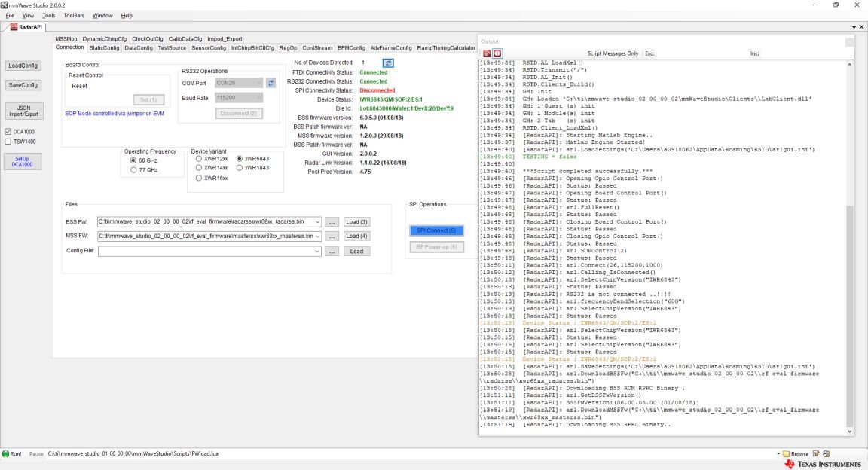Click the Config File Load button
Image resolution: width=868 pixels, height=470 pixels.
click(356, 252)
